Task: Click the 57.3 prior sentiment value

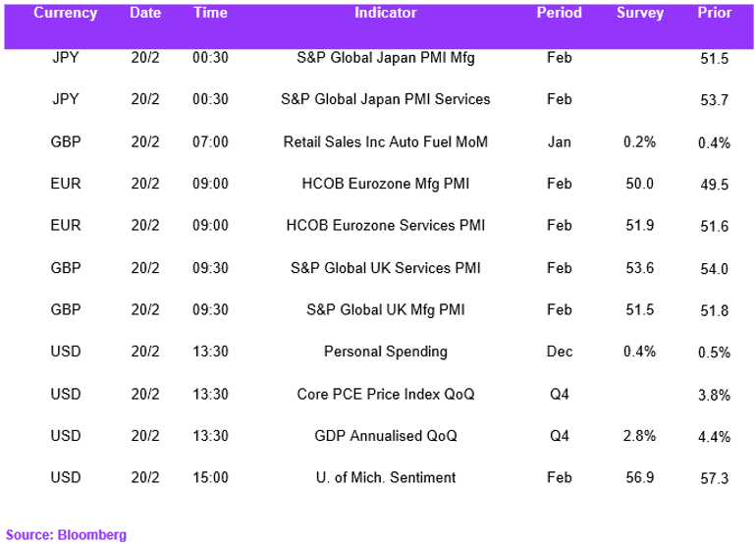Action: coord(714,478)
